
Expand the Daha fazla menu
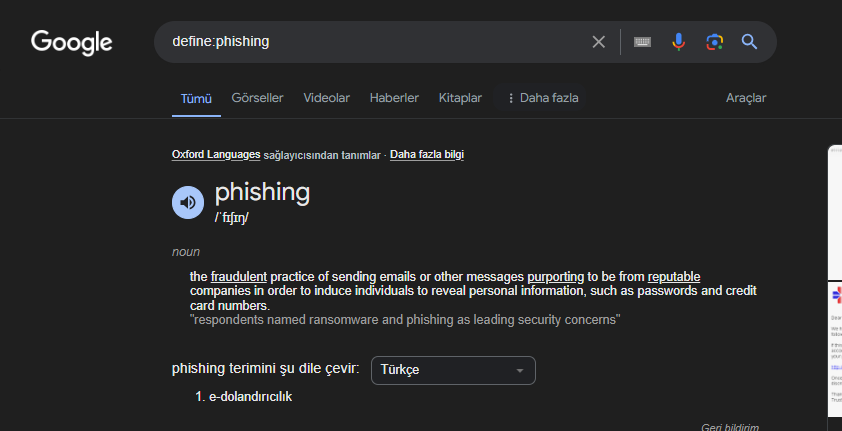543,98
